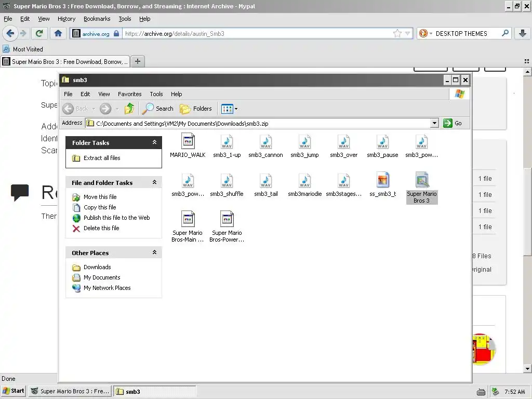Open the Explorer Tools menu
Screen dimensions: 532x399
point(156,94)
